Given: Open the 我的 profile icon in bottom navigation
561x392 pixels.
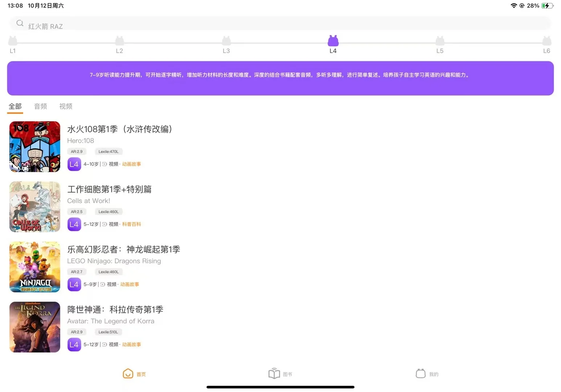Looking at the screenshot, I should pyautogui.click(x=420, y=373).
